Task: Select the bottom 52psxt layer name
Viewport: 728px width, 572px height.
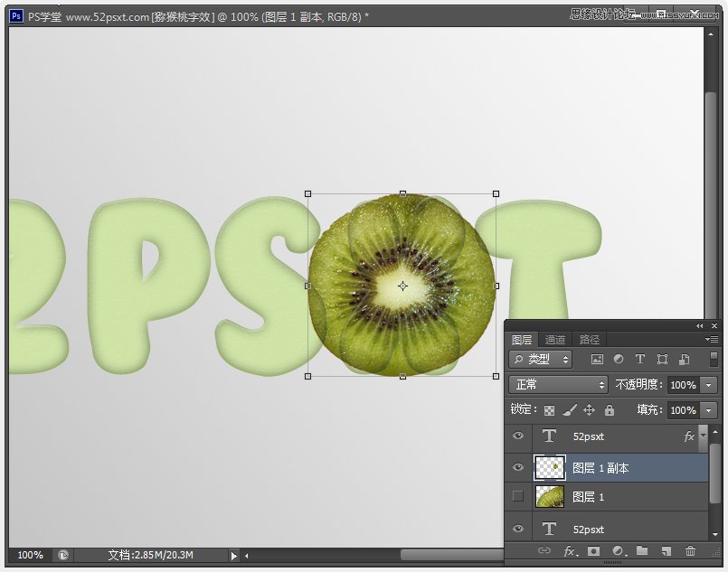Action: coord(588,530)
